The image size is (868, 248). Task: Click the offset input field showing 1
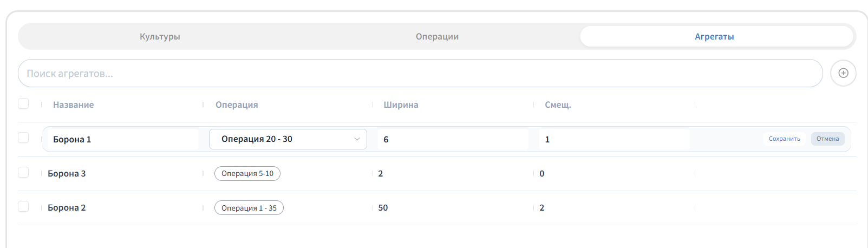(615, 139)
